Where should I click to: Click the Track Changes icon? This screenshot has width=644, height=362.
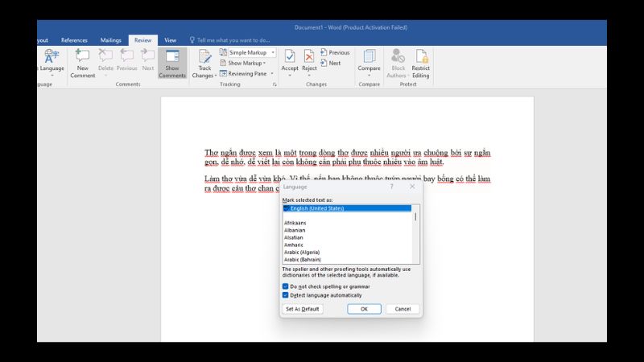click(204, 59)
